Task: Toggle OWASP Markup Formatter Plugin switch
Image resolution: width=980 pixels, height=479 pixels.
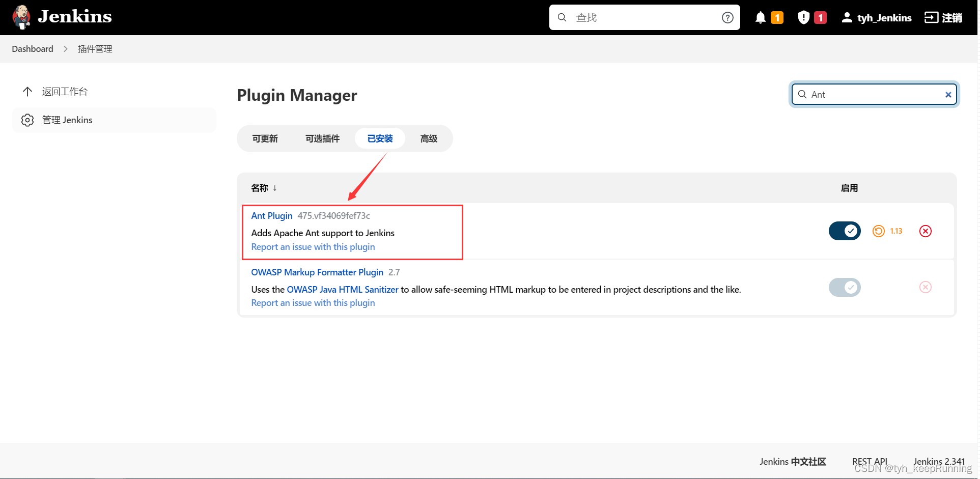Action: pyautogui.click(x=845, y=288)
